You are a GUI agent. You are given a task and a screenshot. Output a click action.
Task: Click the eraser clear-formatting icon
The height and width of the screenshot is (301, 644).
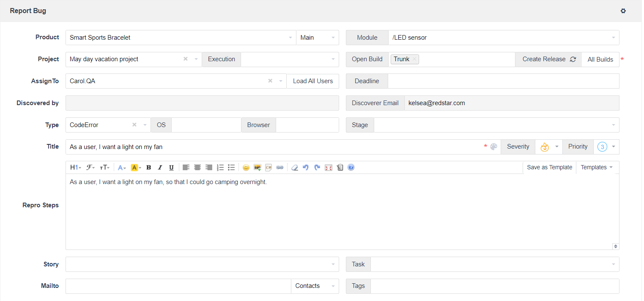[x=295, y=168]
